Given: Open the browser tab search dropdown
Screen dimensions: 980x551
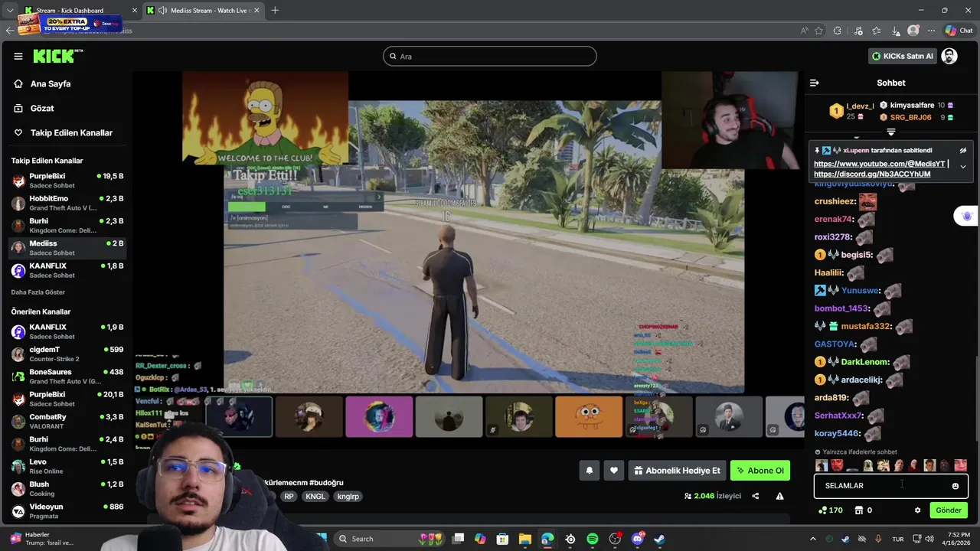Looking at the screenshot, I should (x=9, y=11).
